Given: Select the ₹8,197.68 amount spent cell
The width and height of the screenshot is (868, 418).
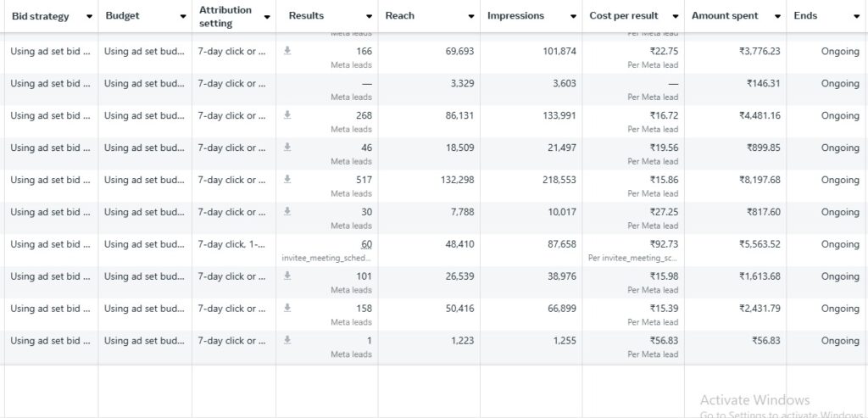Looking at the screenshot, I should (759, 180).
